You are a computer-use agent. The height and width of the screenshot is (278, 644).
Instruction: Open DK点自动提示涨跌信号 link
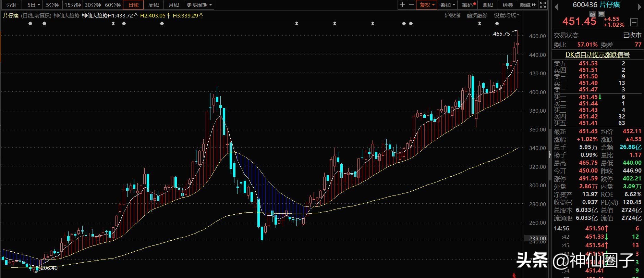point(597,54)
